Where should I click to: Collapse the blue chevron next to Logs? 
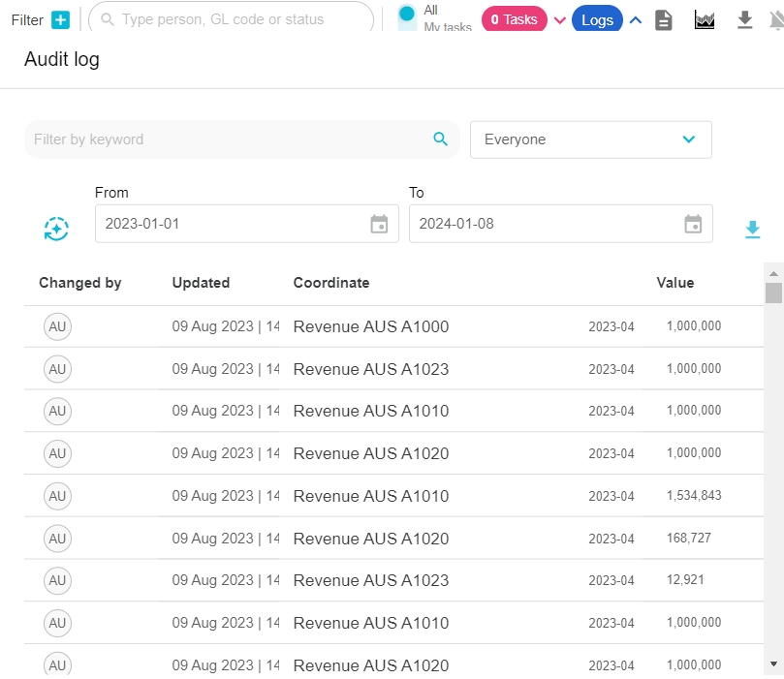[636, 20]
